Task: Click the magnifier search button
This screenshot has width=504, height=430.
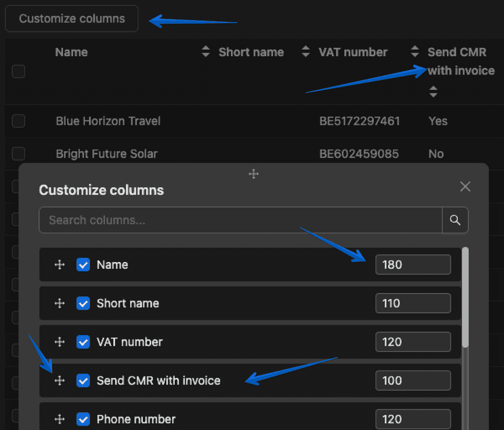Action: tap(455, 220)
